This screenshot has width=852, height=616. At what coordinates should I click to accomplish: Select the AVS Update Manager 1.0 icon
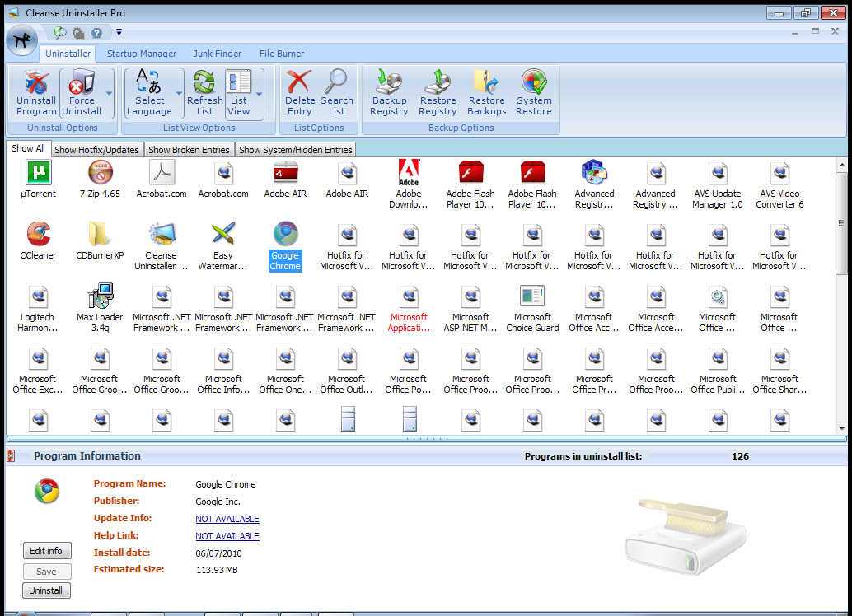point(718,173)
